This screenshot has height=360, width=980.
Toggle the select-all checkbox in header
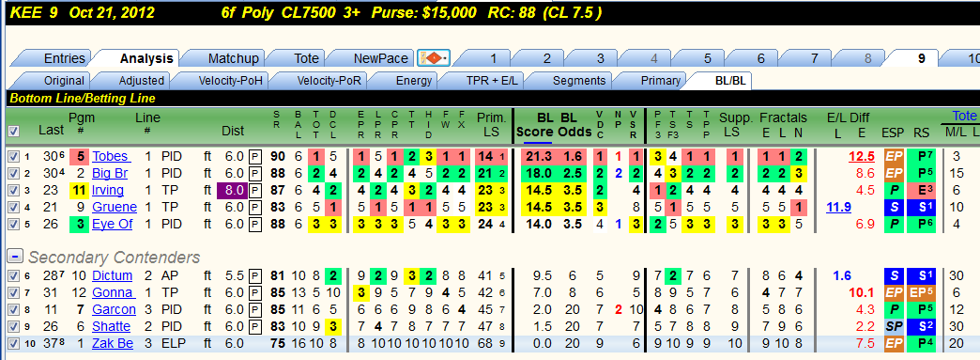coord(13,132)
